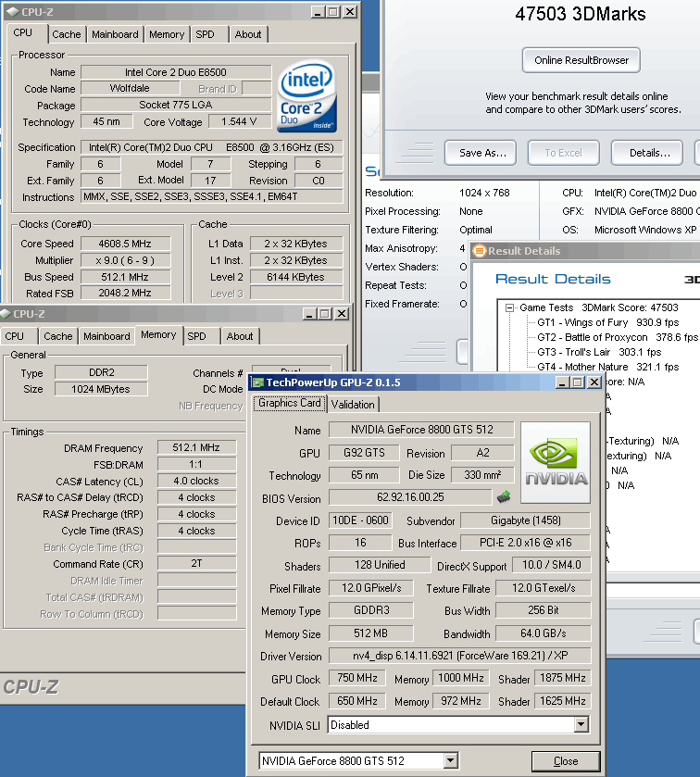Close the lower CPU-Z Memory window
The height and width of the screenshot is (777, 700).
pyautogui.click(x=342, y=314)
